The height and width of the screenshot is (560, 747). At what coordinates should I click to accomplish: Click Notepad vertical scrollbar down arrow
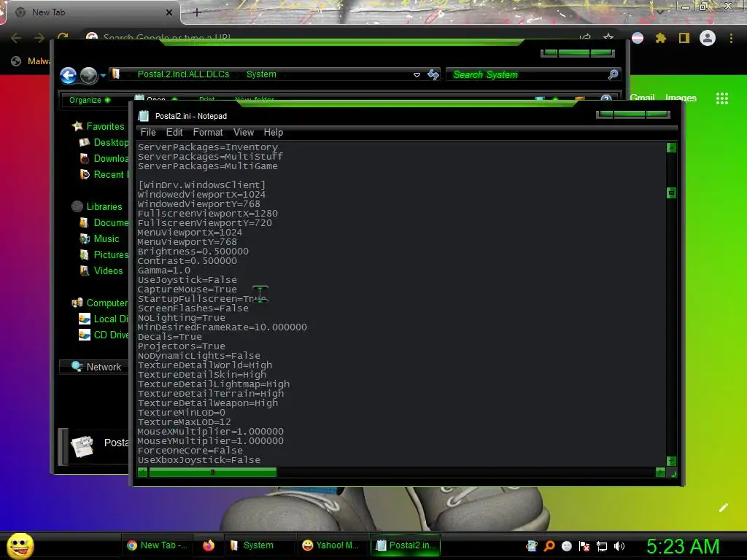pyautogui.click(x=671, y=461)
